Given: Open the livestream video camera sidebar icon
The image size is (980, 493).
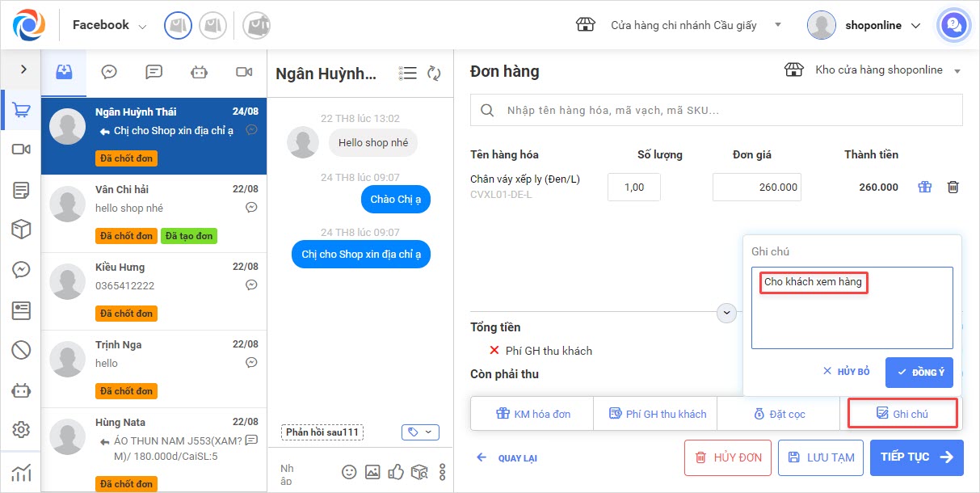Looking at the screenshot, I should pos(22,150).
